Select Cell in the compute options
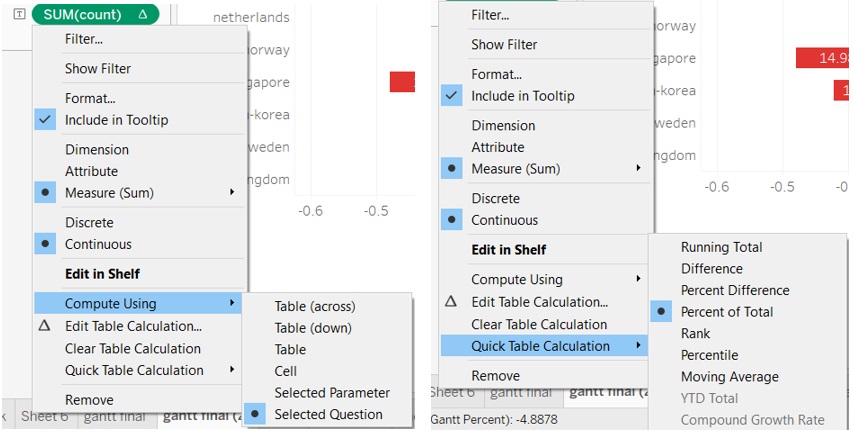This screenshot has height=432, width=854. [288, 371]
